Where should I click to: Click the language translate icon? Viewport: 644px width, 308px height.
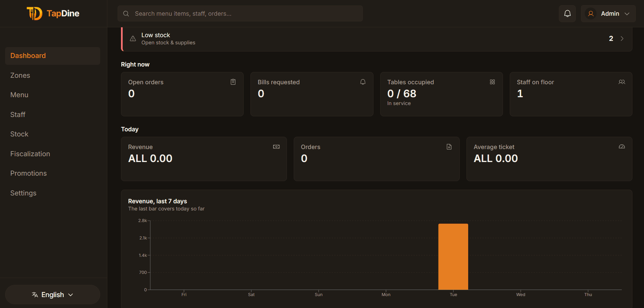pyautogui.click(x=35, y=295)
